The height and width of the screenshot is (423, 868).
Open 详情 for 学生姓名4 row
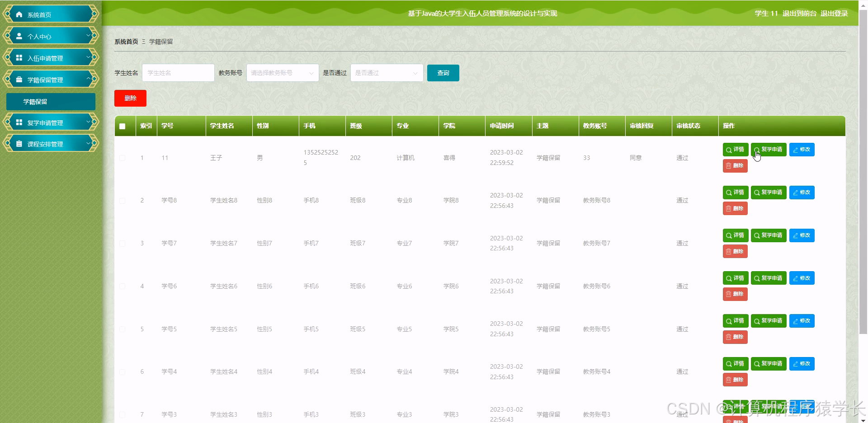coord(736,364)
